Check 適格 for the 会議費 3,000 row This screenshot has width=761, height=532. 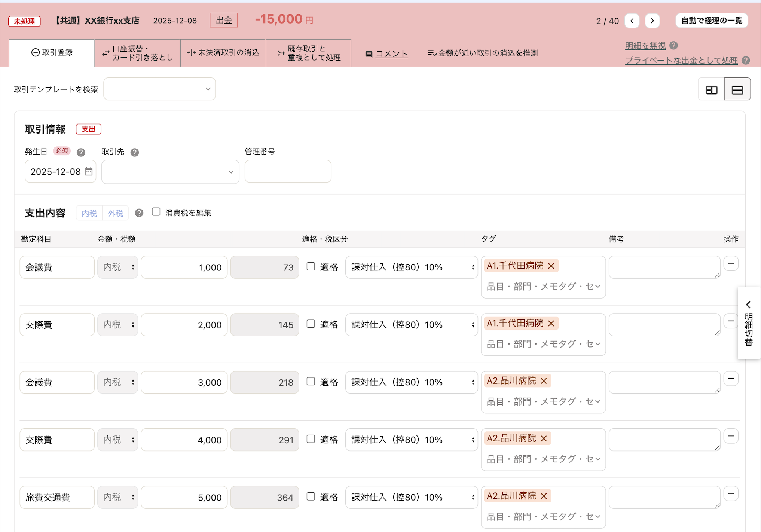[311, 382]
